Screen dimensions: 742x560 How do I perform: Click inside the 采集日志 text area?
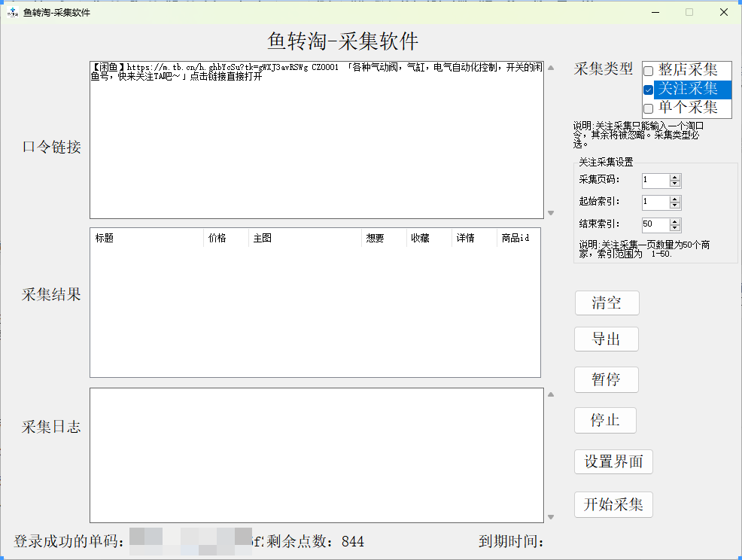click(317, 455)
